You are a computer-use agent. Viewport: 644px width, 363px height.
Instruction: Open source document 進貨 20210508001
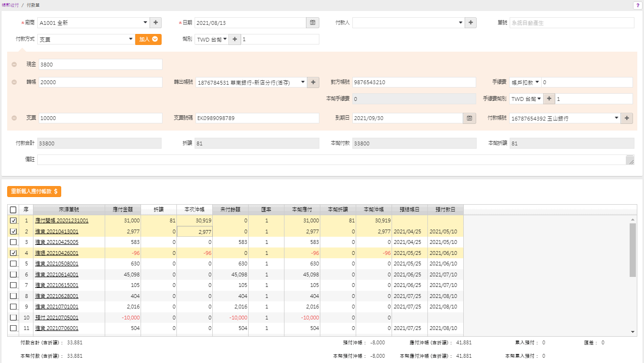click(x=56, y=264)
